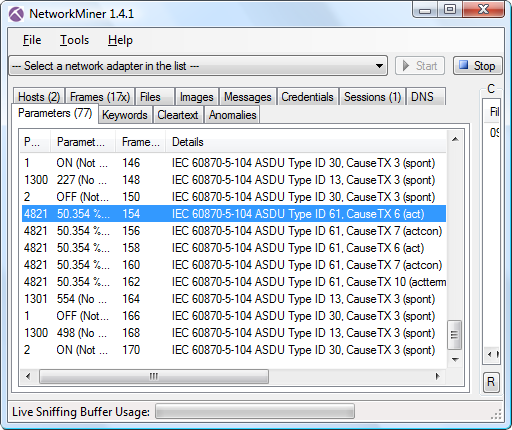The width and height of the screenshot is (512, 430).
Task: Sort by the Paramet... column header
Action: tap(83, 142)
